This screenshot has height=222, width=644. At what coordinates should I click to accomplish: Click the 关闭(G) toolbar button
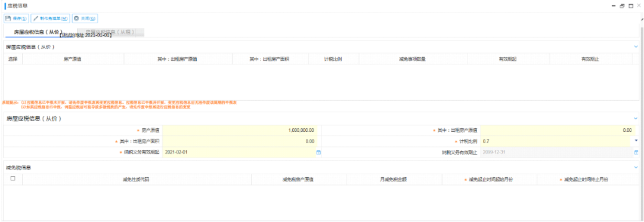[x=85, y=18]
